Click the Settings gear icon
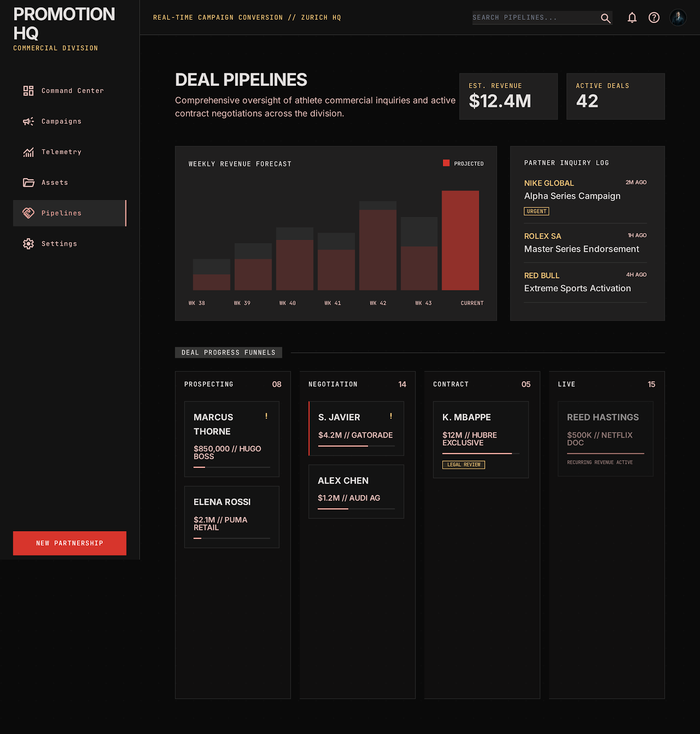The width and height of the screenshot is (700, 734). [x=28, y=244]
